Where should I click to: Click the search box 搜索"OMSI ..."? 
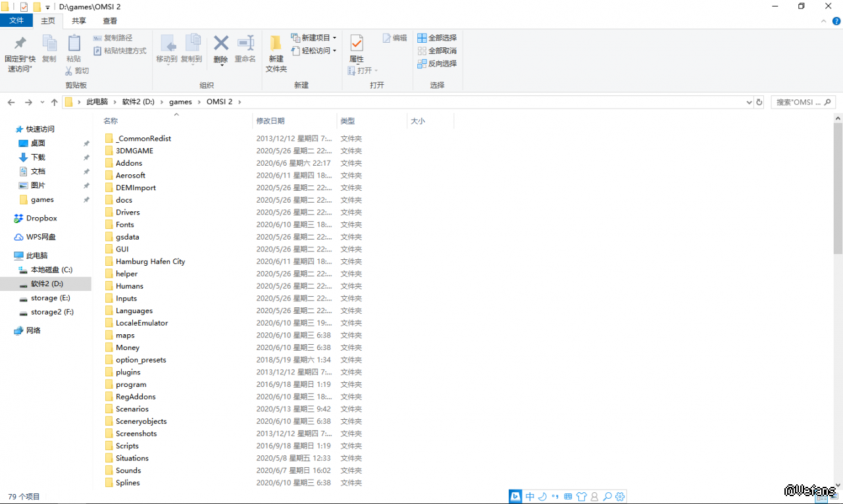[803, 102]
